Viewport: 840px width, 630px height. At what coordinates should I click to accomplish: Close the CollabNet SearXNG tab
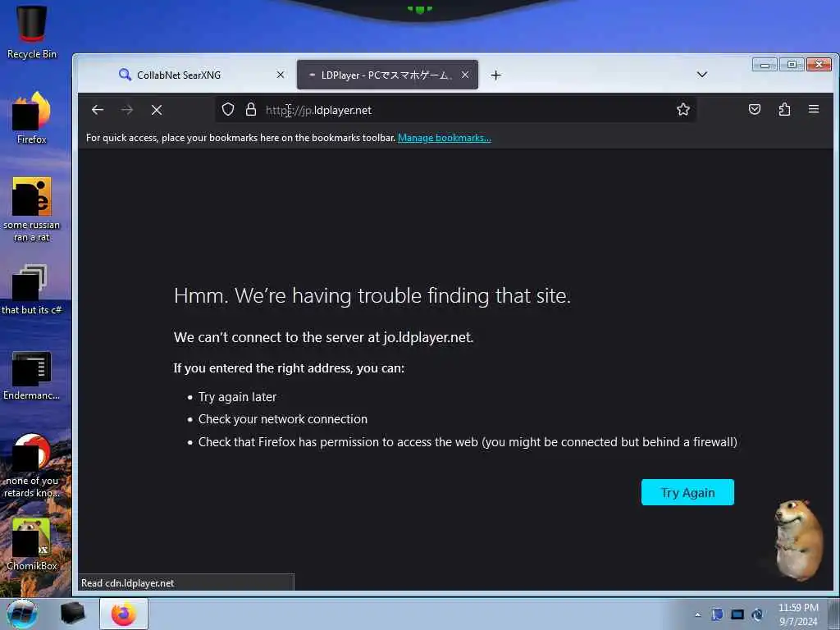click(x=281, y=75)
